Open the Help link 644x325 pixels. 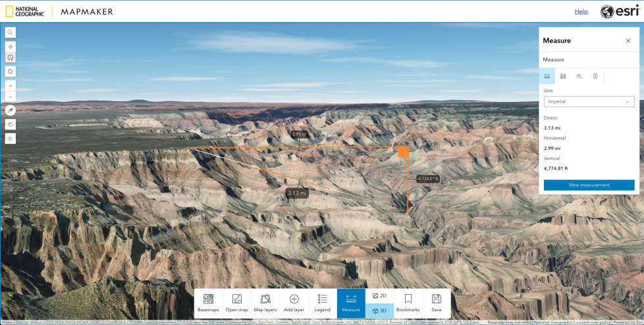581,11
